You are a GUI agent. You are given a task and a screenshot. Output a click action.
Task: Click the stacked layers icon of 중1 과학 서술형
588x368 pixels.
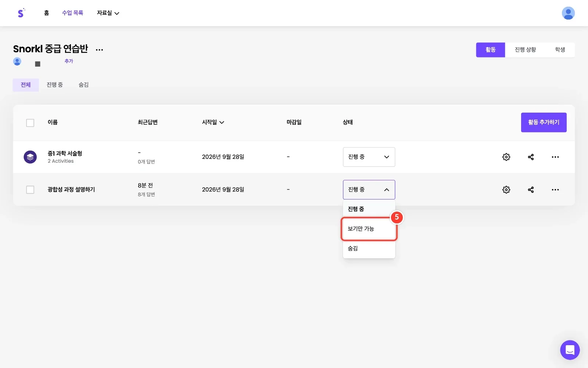30,157
